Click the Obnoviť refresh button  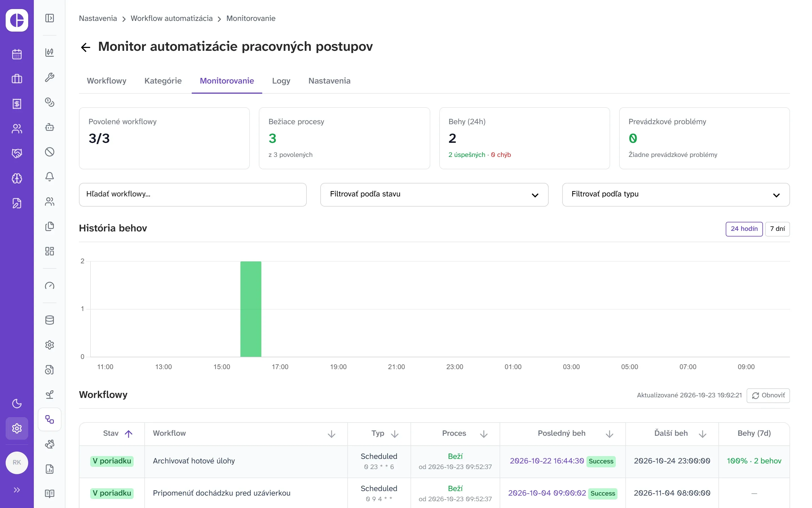tap(768, 395)
